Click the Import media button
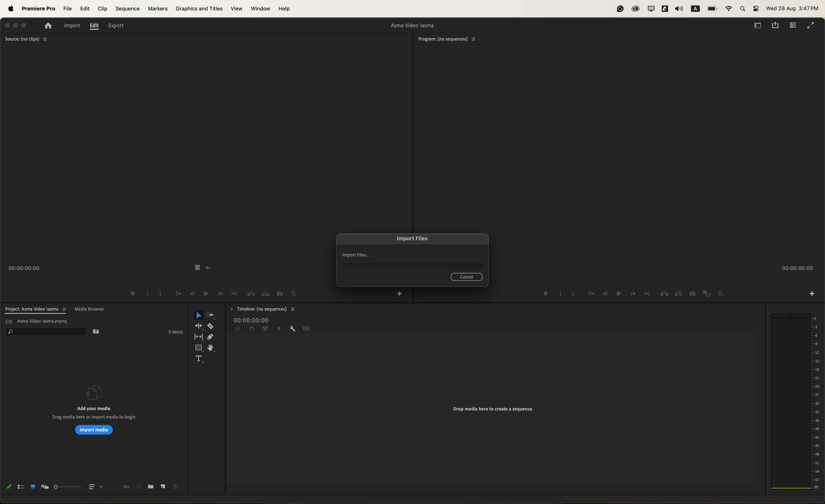 (x=94, y=430)
